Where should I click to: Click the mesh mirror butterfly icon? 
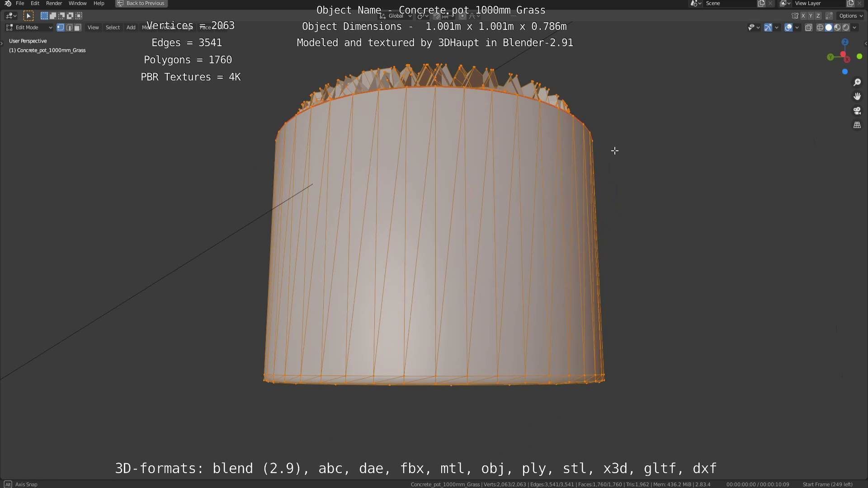[x=795, y=16]
